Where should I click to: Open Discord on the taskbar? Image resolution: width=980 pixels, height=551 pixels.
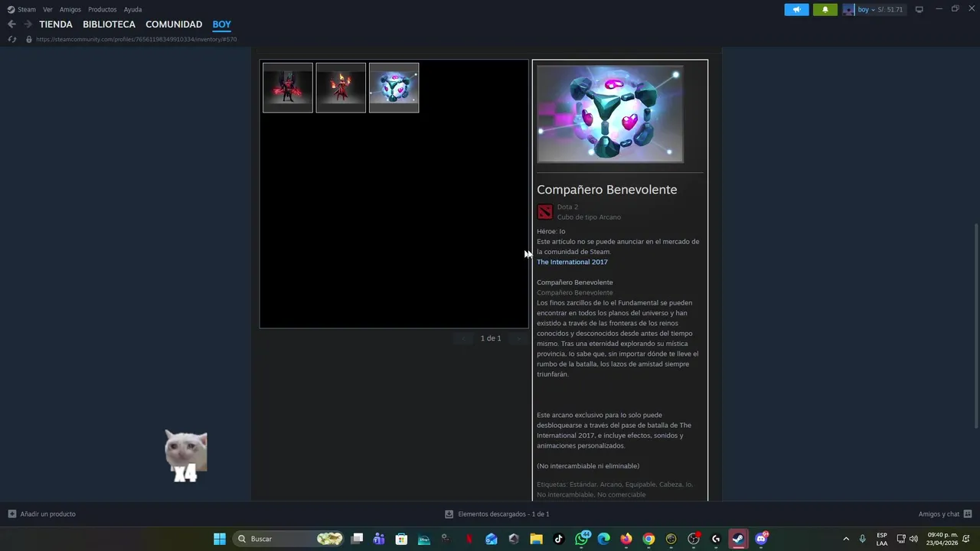click(761, 539)
